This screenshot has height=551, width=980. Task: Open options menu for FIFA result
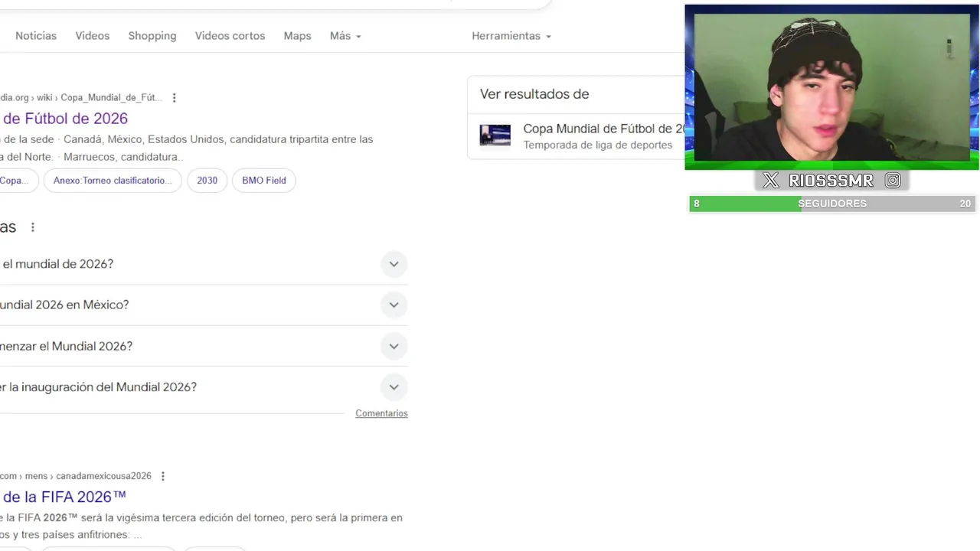(x=162, y=476)
